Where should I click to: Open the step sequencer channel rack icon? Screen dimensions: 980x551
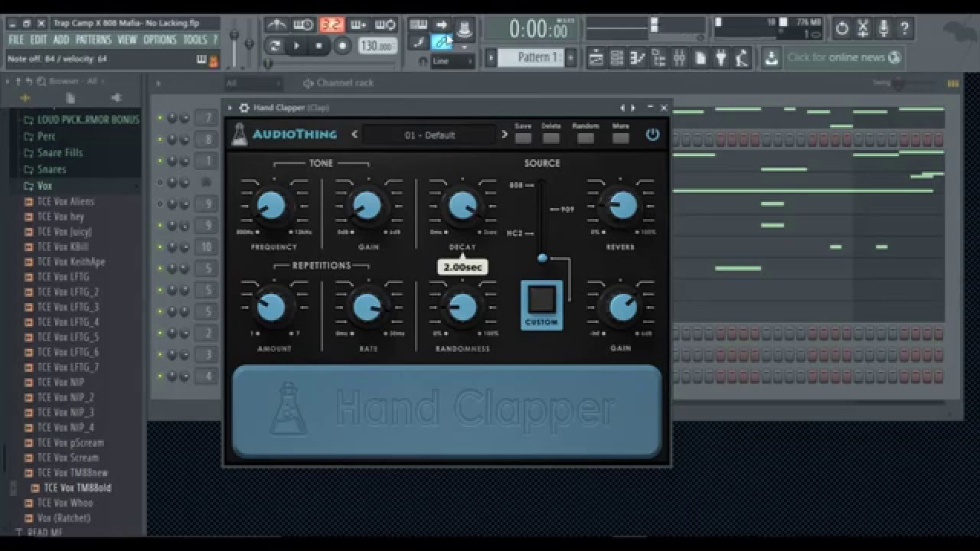click(617, 57)
